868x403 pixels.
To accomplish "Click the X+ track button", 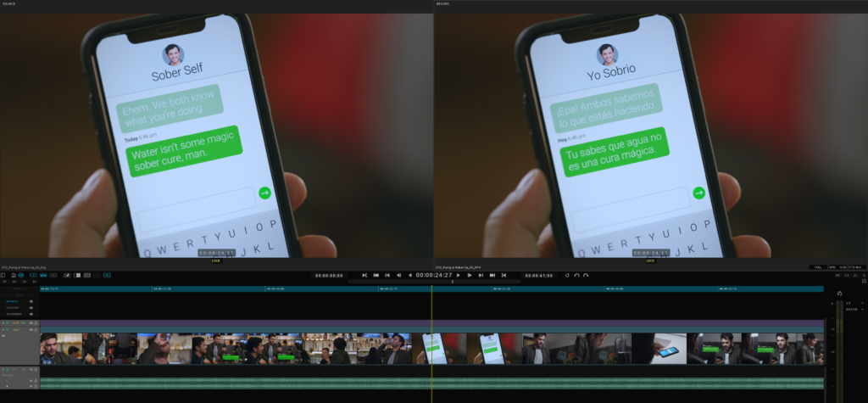I will [x=34, y=282].
